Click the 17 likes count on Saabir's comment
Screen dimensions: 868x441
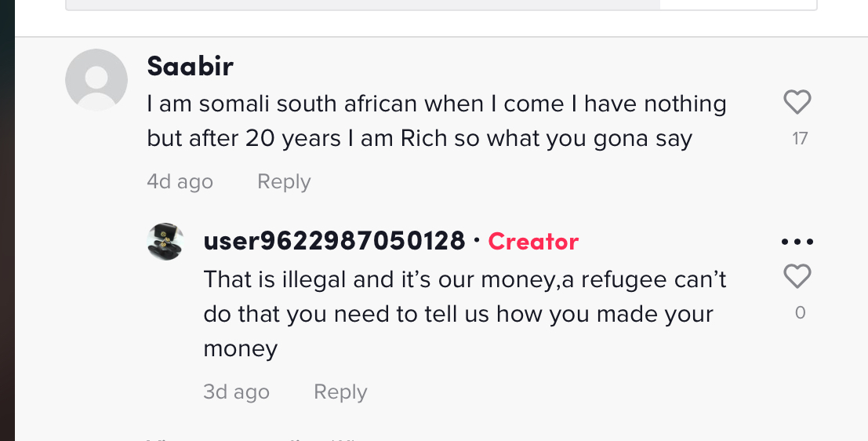coord(800,139)
